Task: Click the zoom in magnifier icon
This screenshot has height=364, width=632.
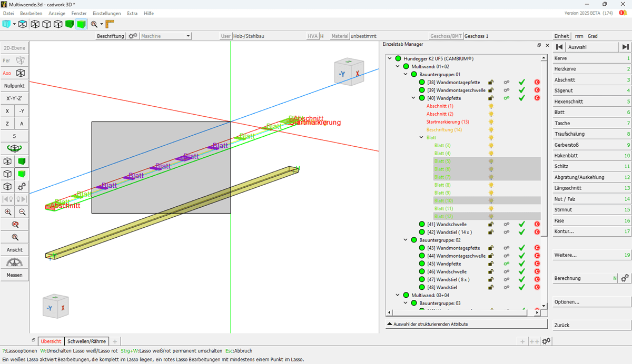Action: click(x=8, y=212)
